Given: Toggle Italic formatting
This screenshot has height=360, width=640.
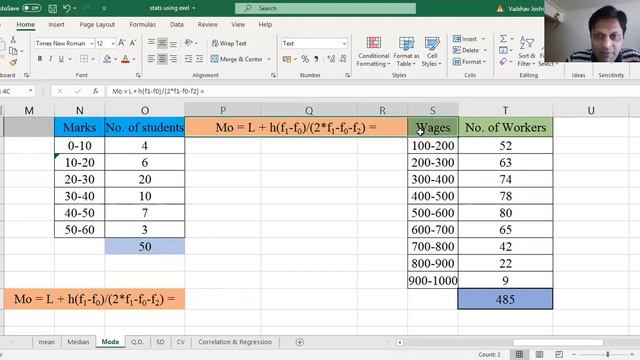Looking at the screenshot, I should (50, 59).
